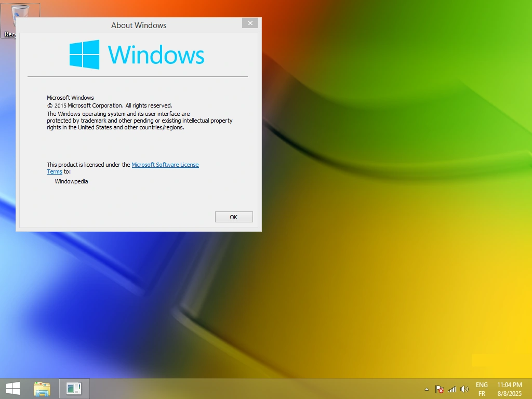Select the About Windows title bar

pos(139,25)
